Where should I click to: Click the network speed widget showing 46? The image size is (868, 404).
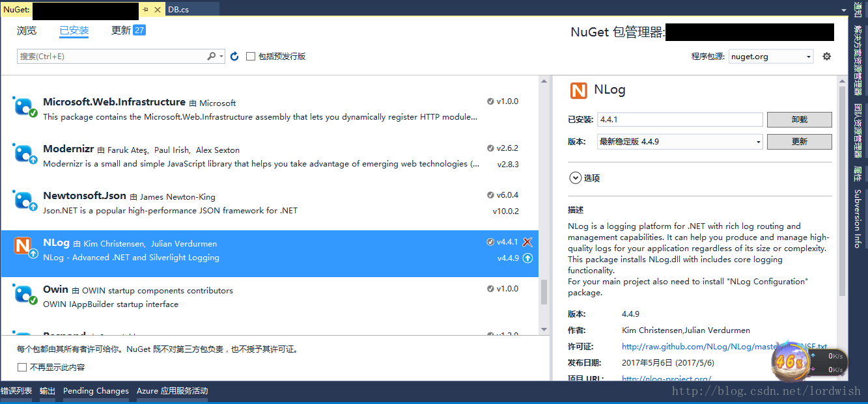[809, 362]
